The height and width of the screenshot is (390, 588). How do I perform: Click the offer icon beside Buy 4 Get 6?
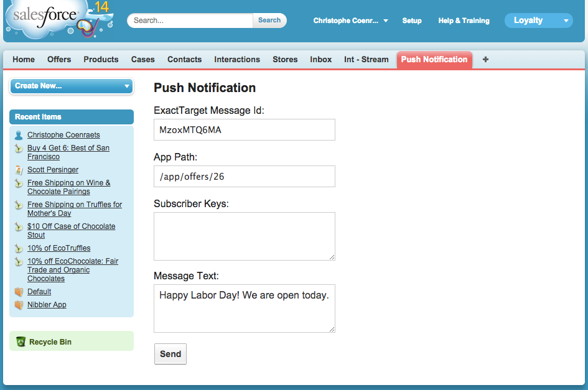19,148
